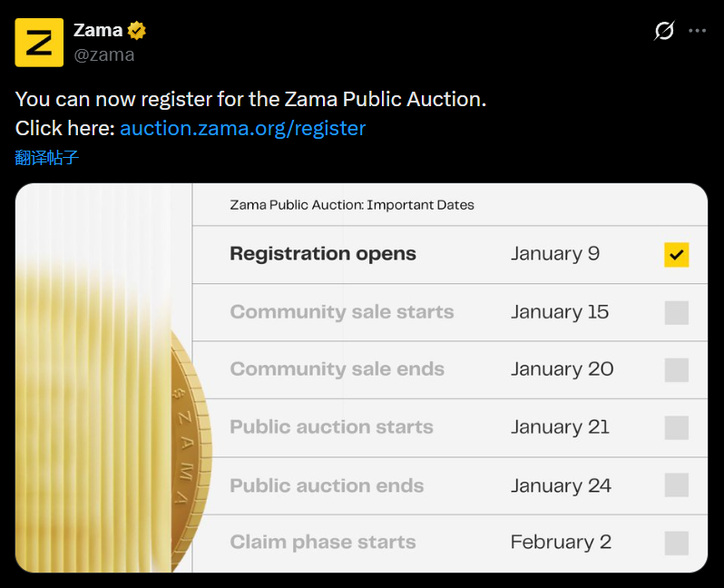Click the January 15 date text
724x588 pixels.
[x=559, y=312]
